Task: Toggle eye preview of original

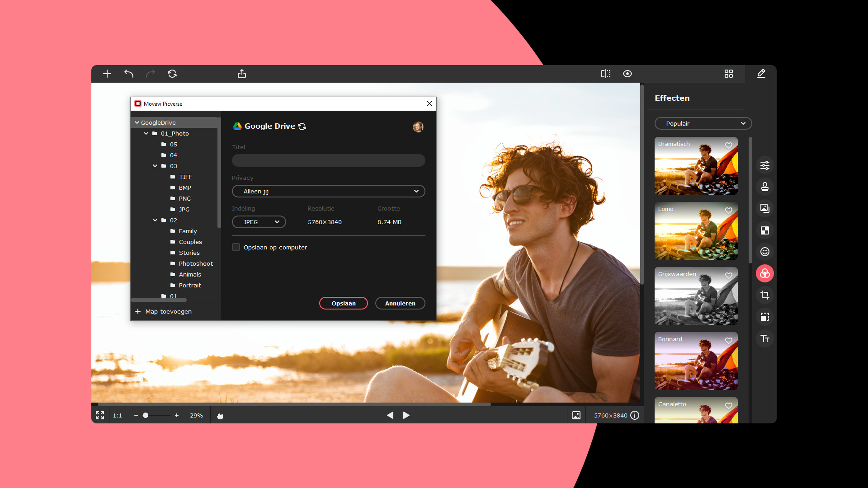Action: click(627, 74)
